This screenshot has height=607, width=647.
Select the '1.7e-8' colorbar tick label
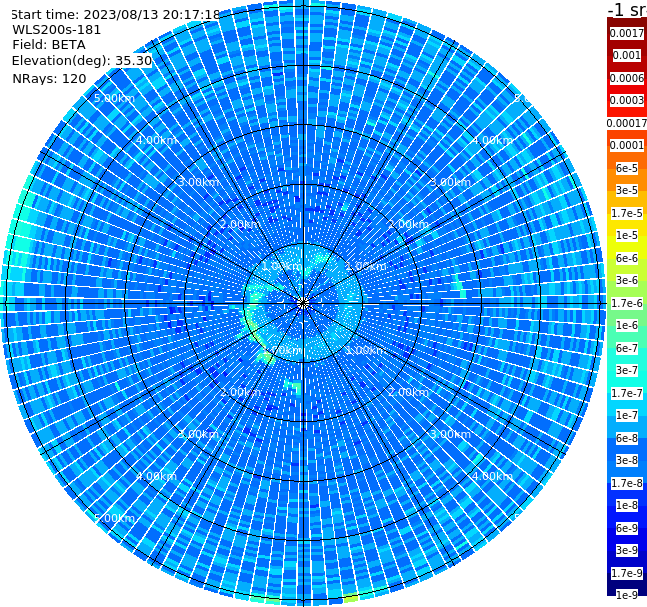627,483
